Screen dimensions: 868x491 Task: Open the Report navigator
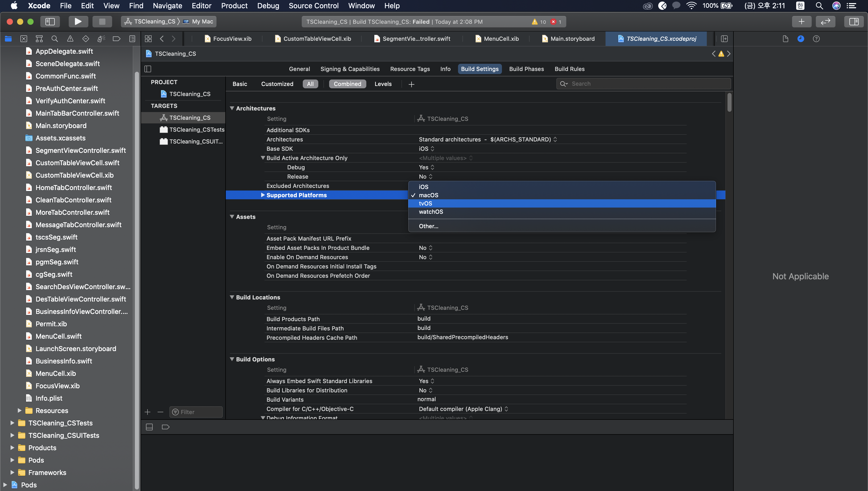(x=132, y=39)
